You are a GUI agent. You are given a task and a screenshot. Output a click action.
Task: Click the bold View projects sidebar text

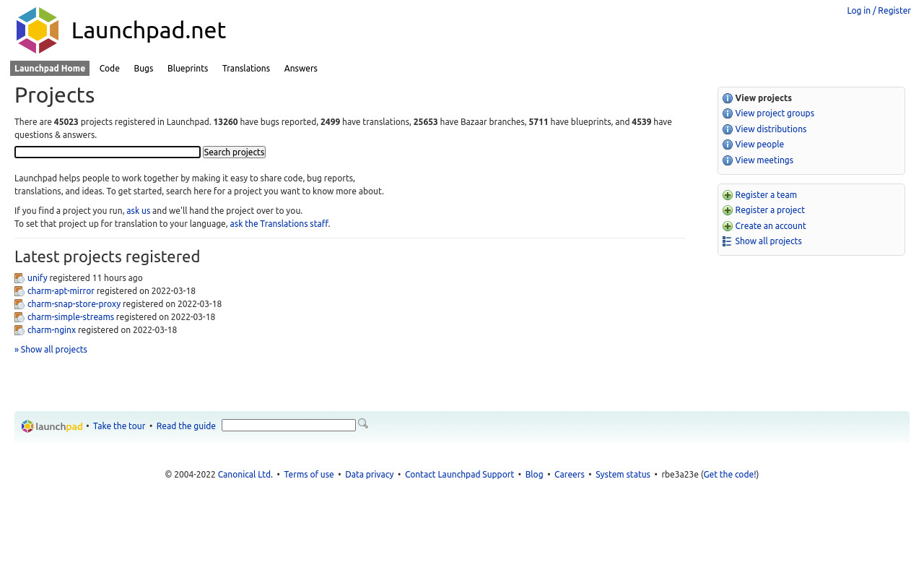[764, 98]
